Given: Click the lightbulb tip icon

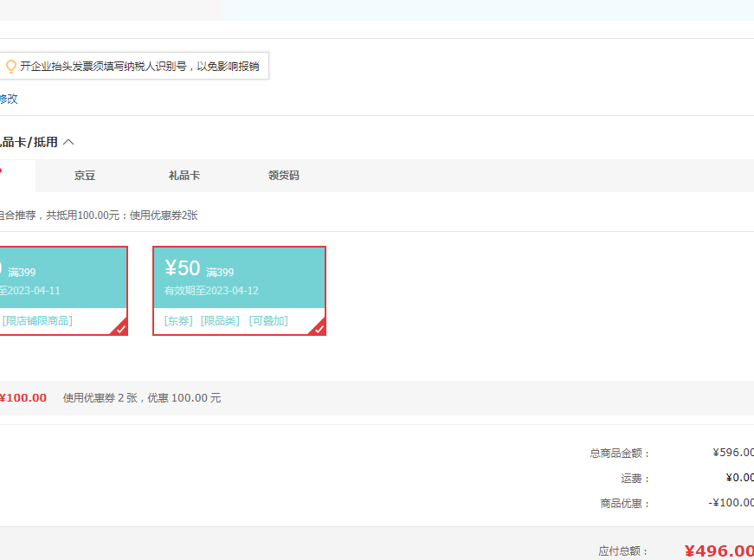Looking at the screenshot, I should (x=10, y=67).
